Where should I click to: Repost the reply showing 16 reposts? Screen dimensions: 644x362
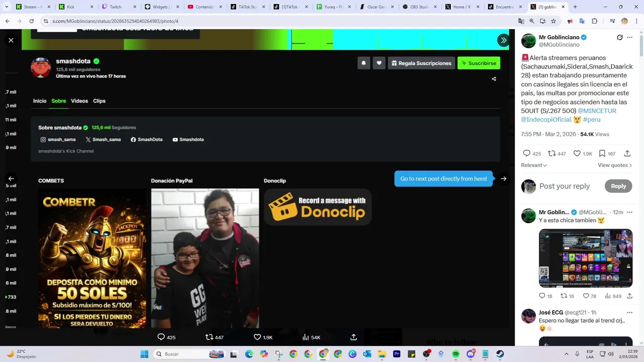click(x=567, y=296)
